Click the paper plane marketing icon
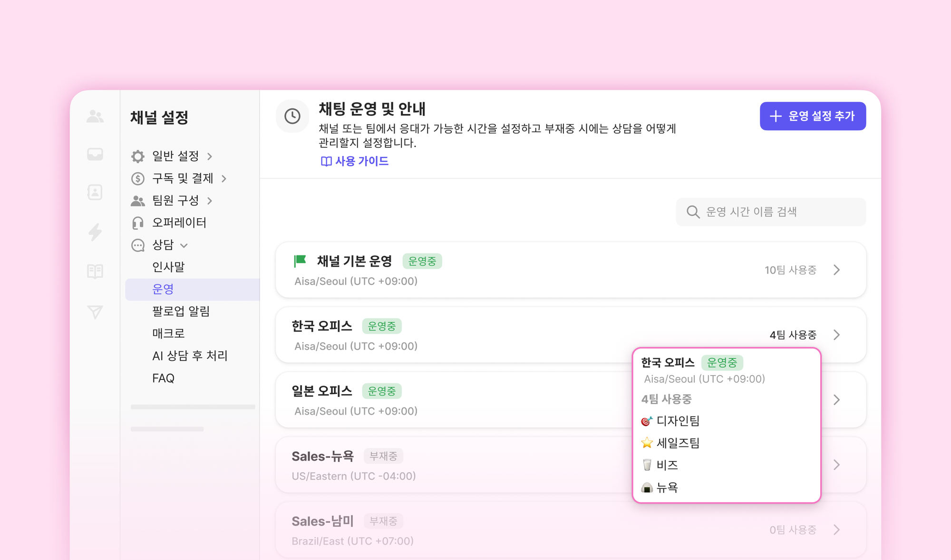This screenshot has height=560, width=951. click(95, 312)
